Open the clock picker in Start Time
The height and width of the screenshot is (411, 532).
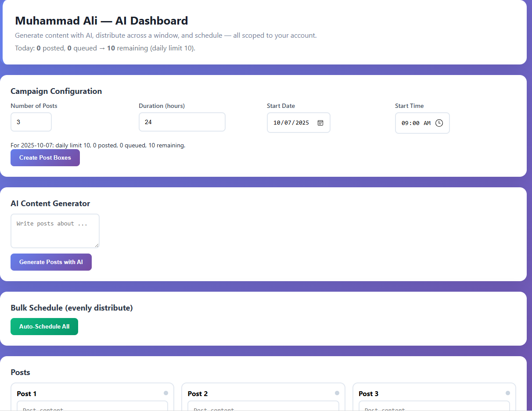tap(439, 123)
